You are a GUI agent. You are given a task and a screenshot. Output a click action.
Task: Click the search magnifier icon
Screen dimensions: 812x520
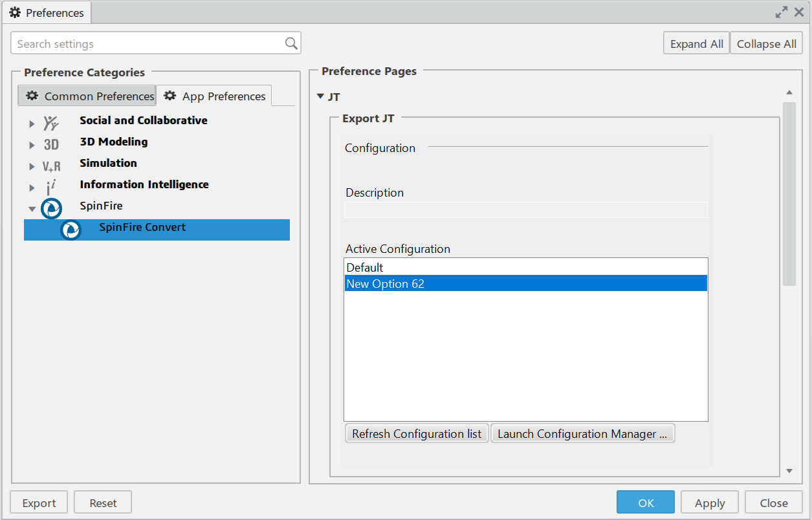point(291,43)
